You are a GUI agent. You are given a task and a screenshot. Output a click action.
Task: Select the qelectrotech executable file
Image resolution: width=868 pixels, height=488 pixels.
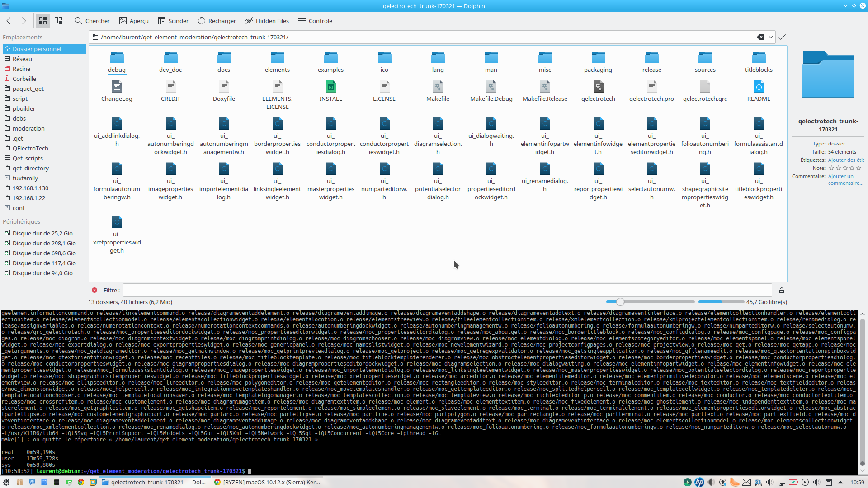tap(598, 91)
